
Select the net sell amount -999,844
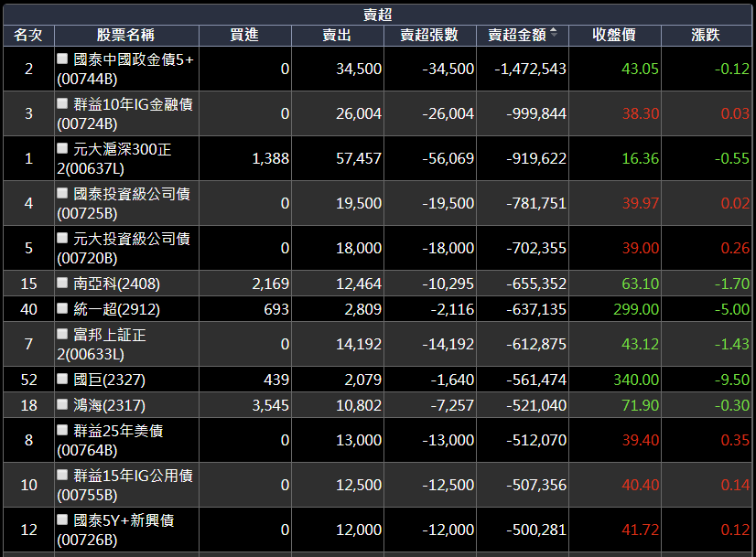(x=536, y=113)
